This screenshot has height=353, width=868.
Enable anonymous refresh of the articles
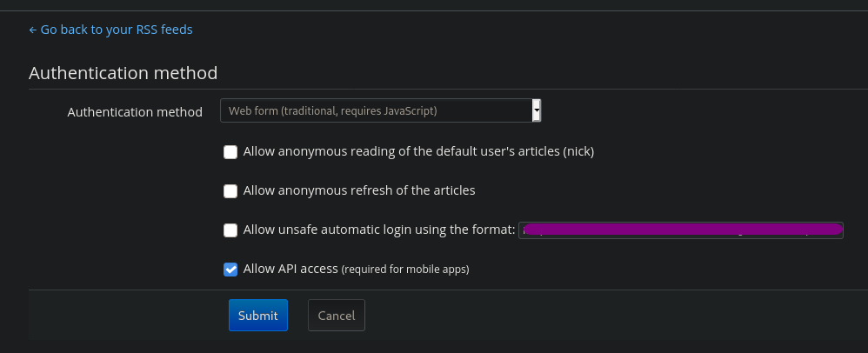click(x=230, y=191)
